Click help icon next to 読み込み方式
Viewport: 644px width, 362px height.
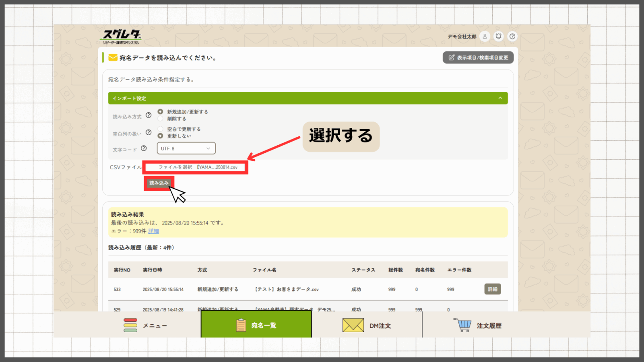[x=149, y=115]
